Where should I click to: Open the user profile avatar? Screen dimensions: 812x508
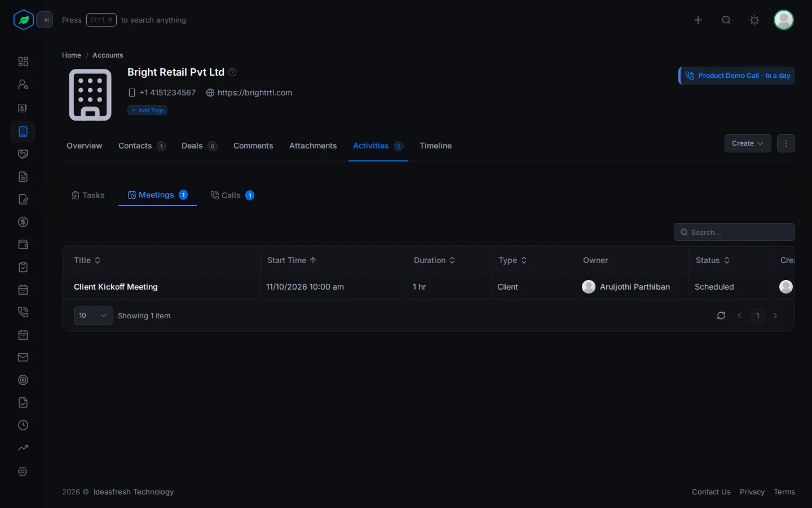pos(784,20)
